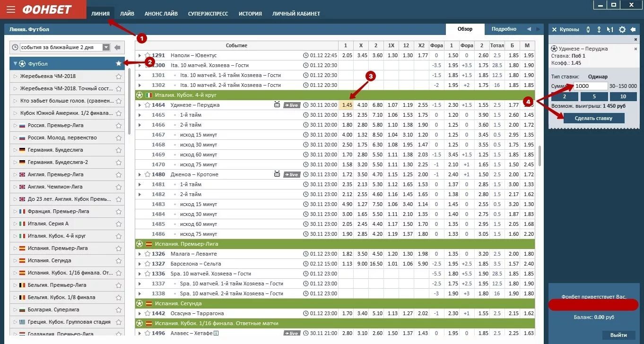Click the Сделать ставку button
The height and width of the screenshot is (344, 644).
coord(593,118)
